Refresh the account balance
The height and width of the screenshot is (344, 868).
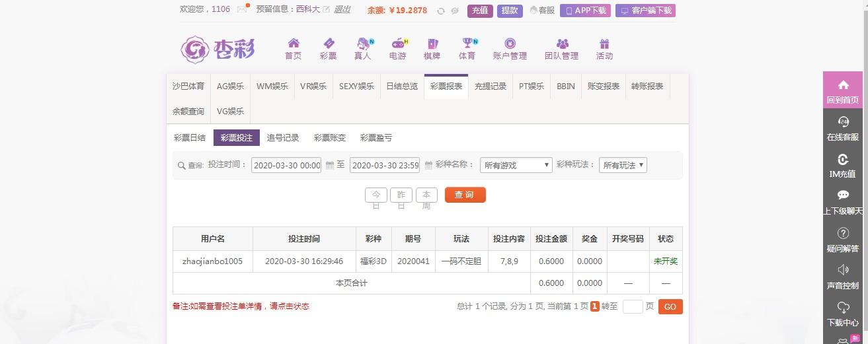point(441,11)
